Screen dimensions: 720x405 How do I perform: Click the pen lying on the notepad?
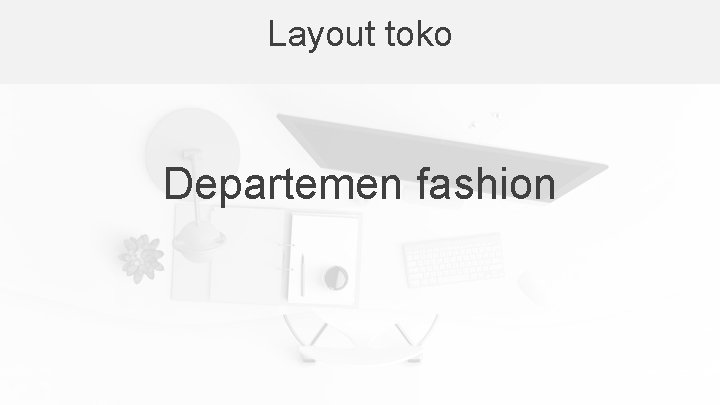pyautogui.click(x=302, y=275)
